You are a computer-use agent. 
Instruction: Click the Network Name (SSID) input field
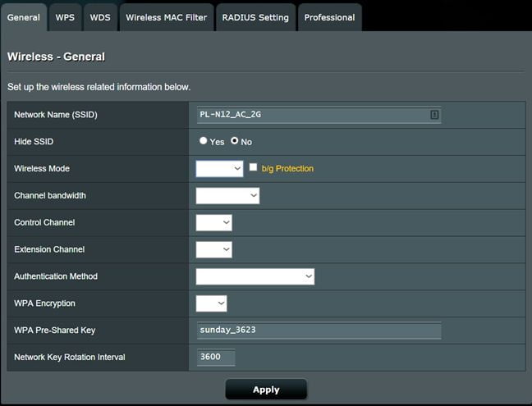pos(312,115)
